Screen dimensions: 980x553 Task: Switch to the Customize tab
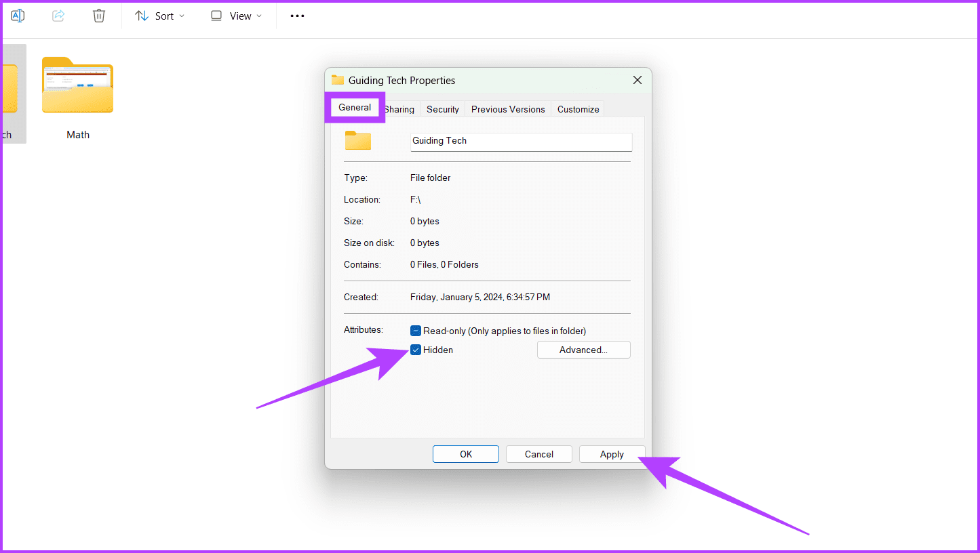[579, 109]
